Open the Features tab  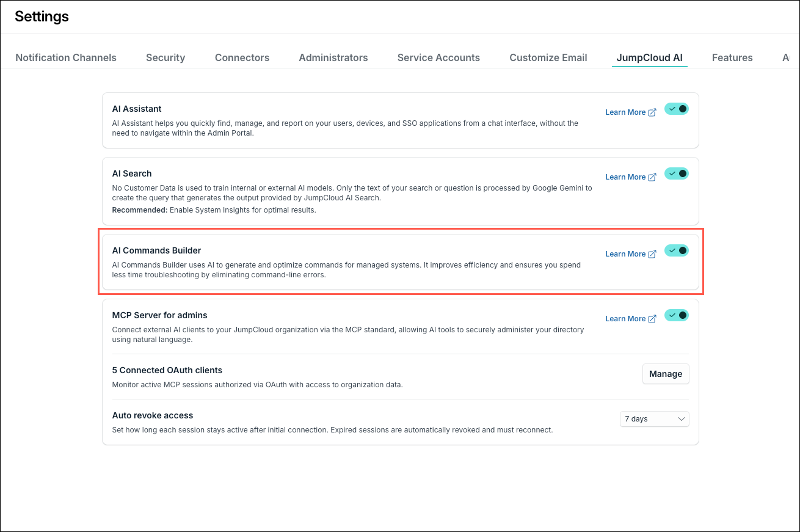click(x=732, y=57)
